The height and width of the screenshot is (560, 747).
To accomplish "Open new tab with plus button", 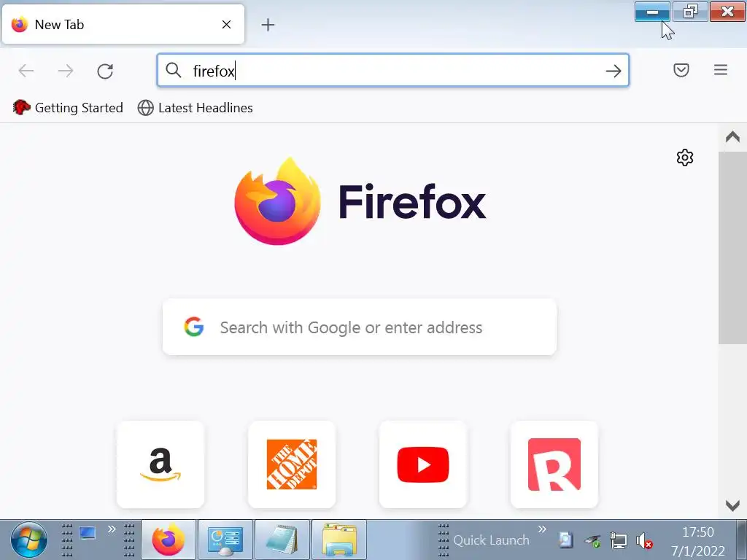I will (x=268, y=25).
